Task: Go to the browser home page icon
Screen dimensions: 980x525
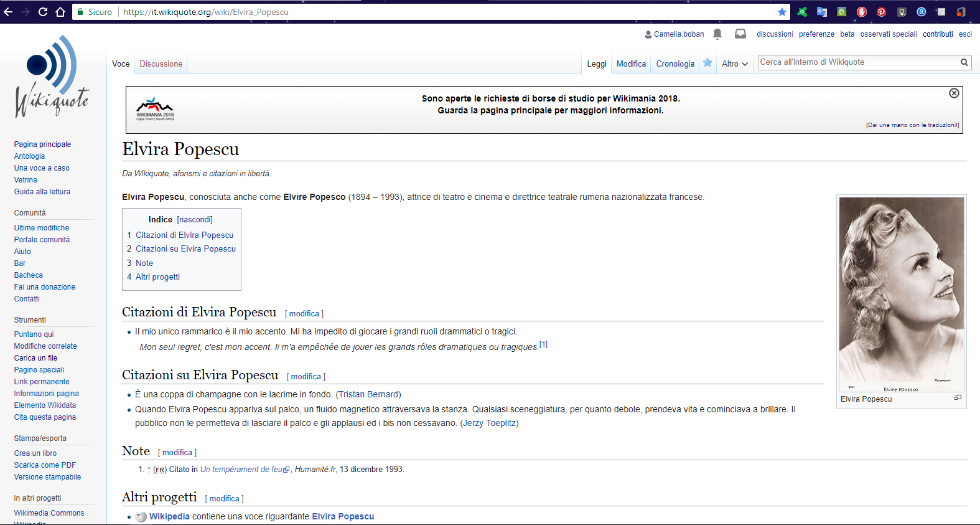Action: (x=60, y=12)
